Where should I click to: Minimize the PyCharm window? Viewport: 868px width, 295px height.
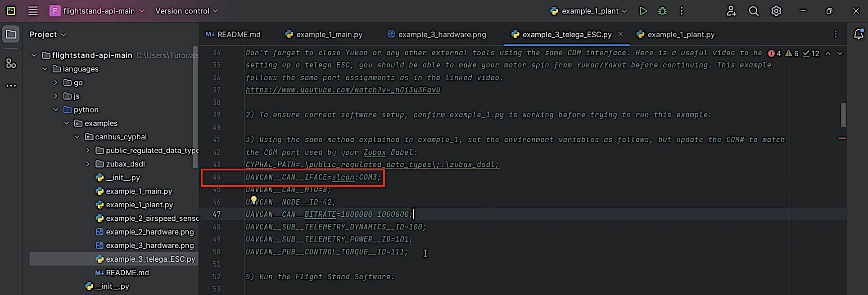click(803, 11)
